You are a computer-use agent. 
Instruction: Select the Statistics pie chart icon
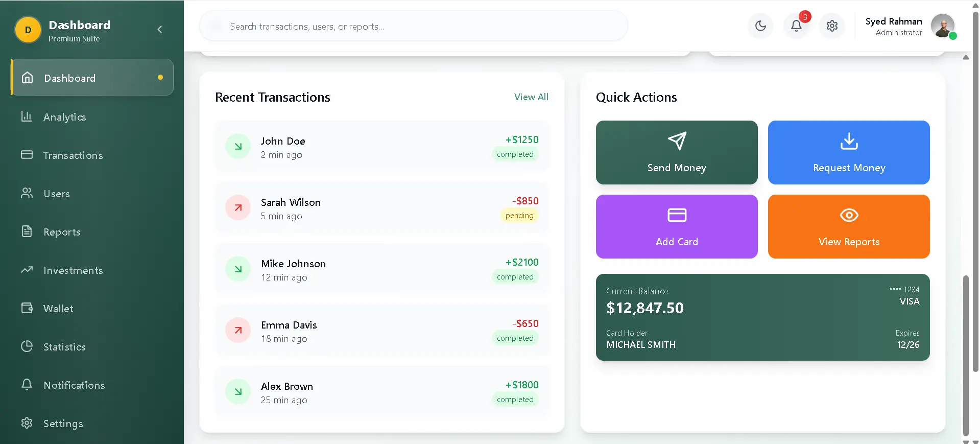(27, 346)
